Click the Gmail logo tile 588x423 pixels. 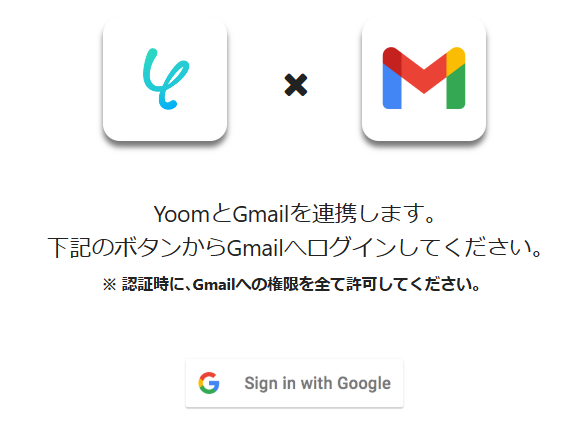click(x=424, y=79)
